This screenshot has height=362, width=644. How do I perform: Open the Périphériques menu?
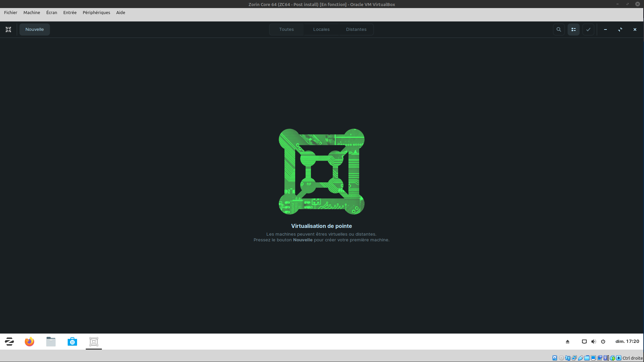(96, 12)
